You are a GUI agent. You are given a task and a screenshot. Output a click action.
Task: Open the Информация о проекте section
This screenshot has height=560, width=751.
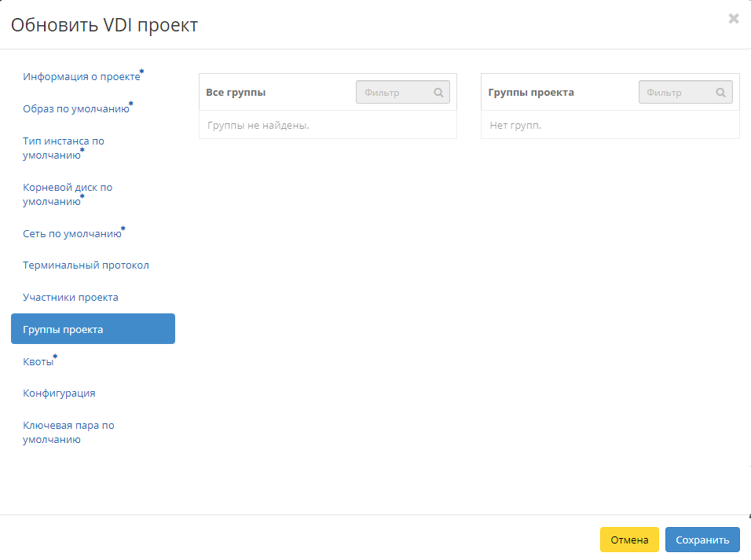tap(81, 75)
